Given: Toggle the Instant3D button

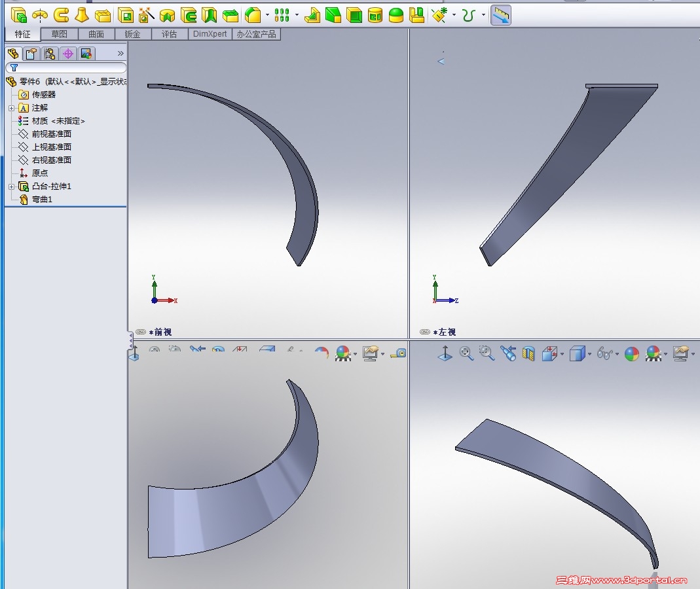Looking at the screenshot, I should click(501, 16).
